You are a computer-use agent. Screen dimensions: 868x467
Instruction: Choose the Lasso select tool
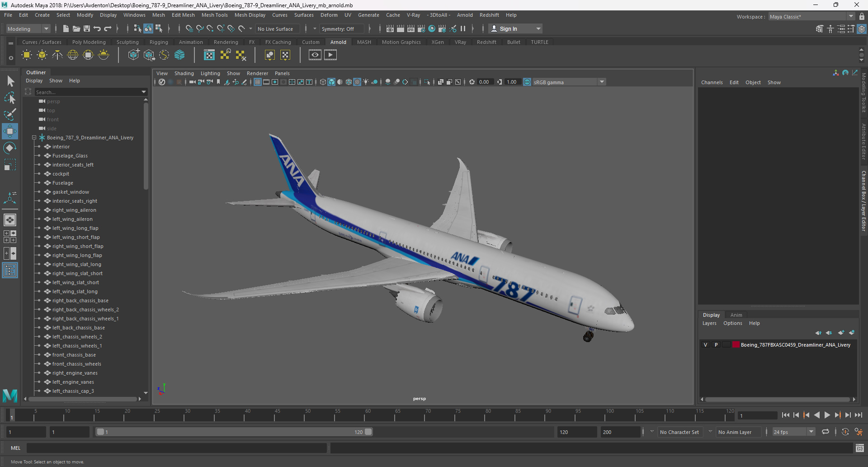10,98
